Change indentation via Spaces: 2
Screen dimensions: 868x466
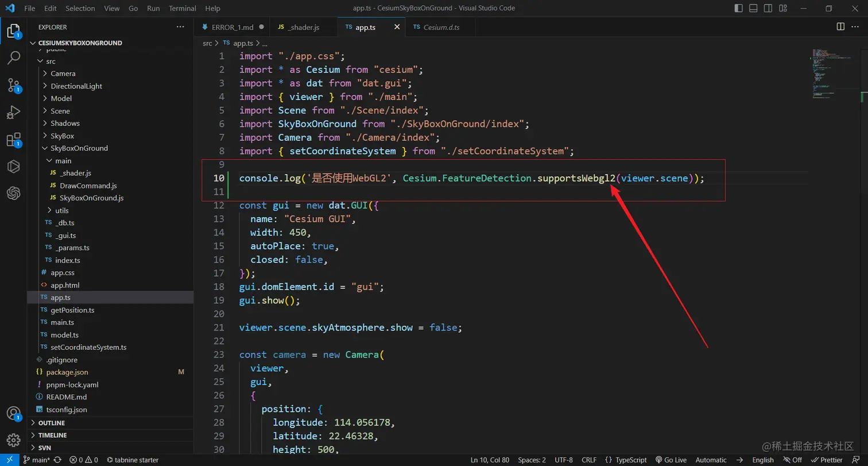[531, 460]
